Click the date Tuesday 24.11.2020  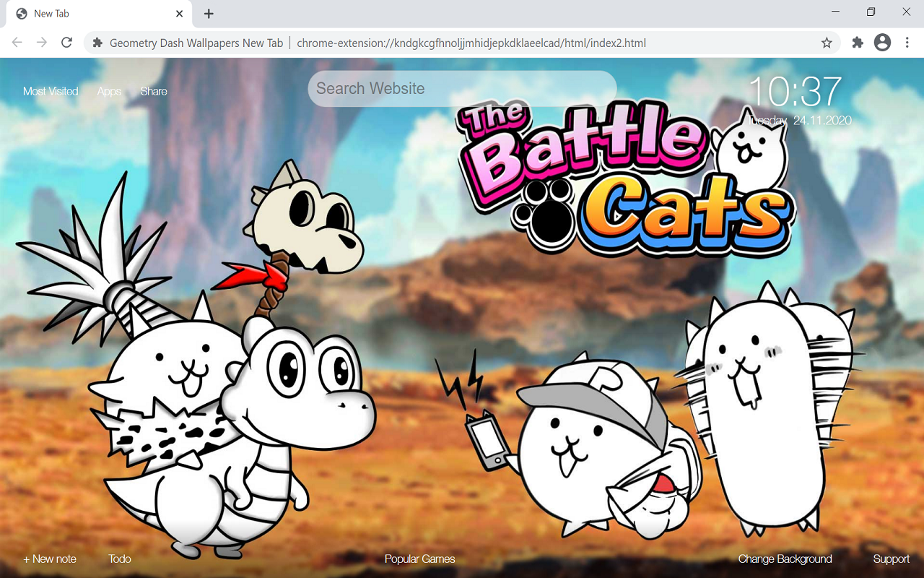799,121
